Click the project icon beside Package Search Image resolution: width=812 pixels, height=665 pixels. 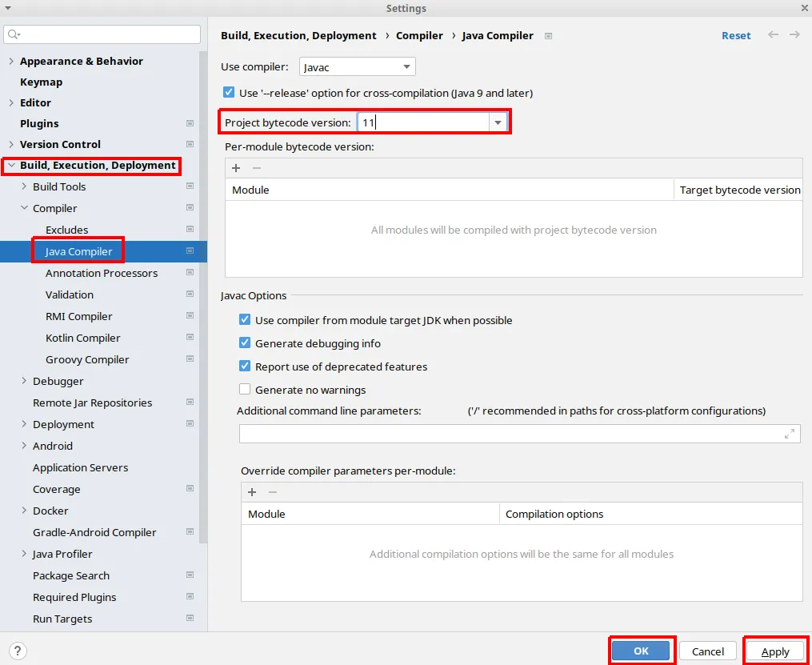[190, 575]
